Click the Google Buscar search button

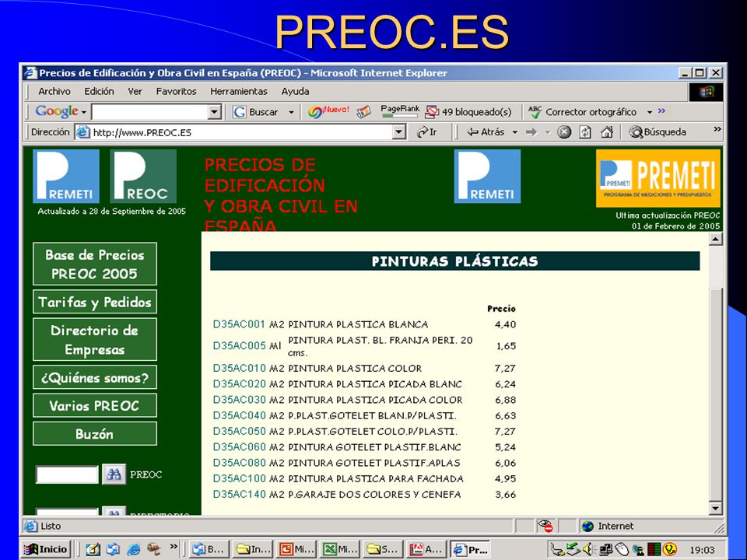(255, 112)
